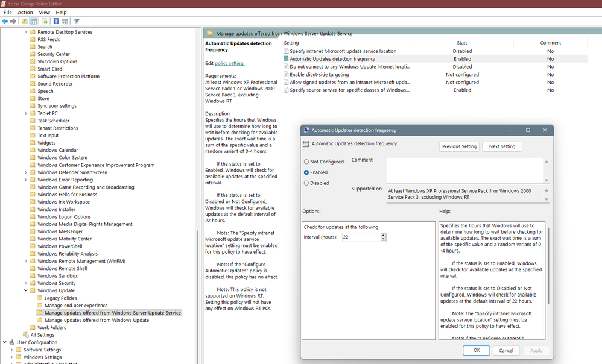Expand Windows Remote Management (WinRM) node
The height and width of the screenshot is (364, 602).
coord(26,261)
